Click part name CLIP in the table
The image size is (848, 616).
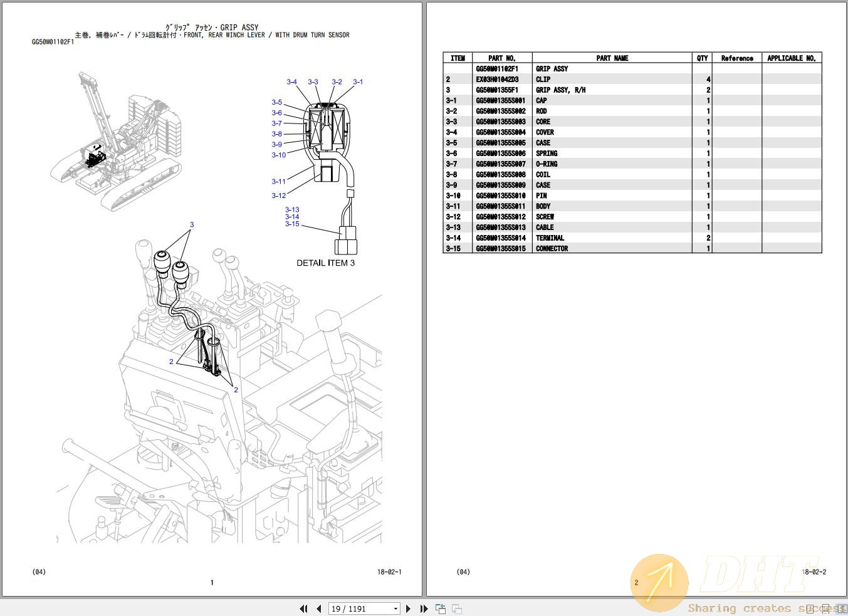(x=543, y=79)
